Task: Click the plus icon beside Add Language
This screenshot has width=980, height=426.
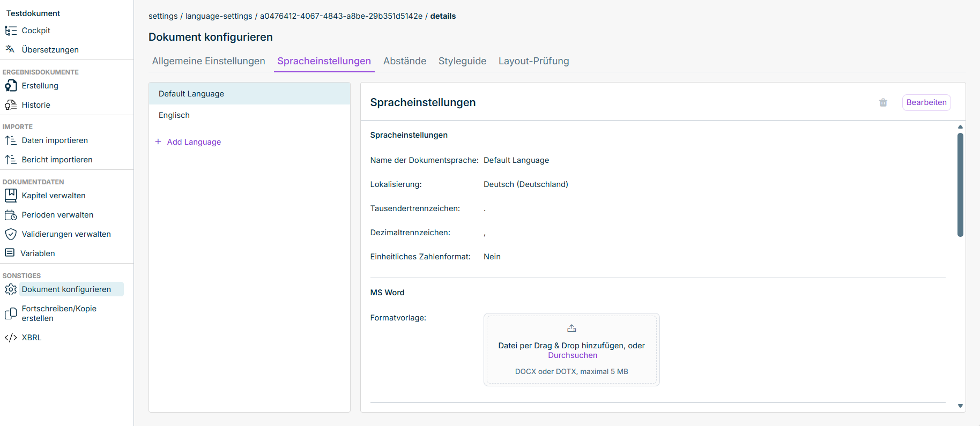Action: 158,141
